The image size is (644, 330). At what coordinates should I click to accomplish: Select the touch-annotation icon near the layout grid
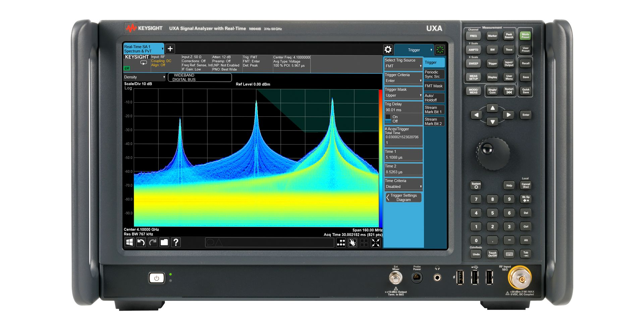point(353,242)
